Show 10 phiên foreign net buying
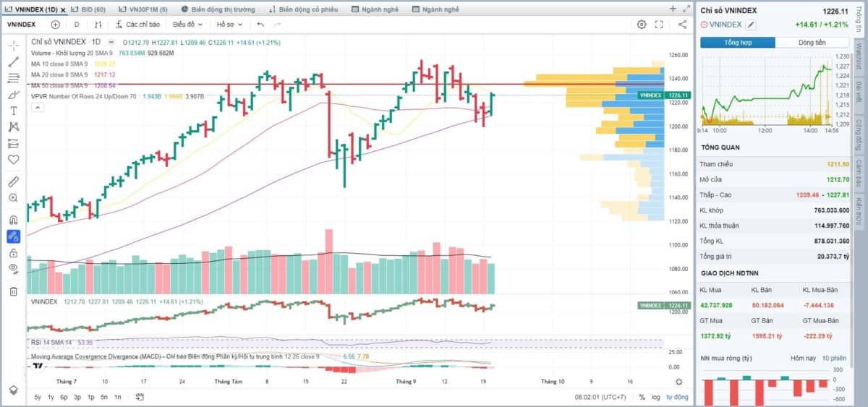Screen dimensions: 868x407 coord(834,359)
